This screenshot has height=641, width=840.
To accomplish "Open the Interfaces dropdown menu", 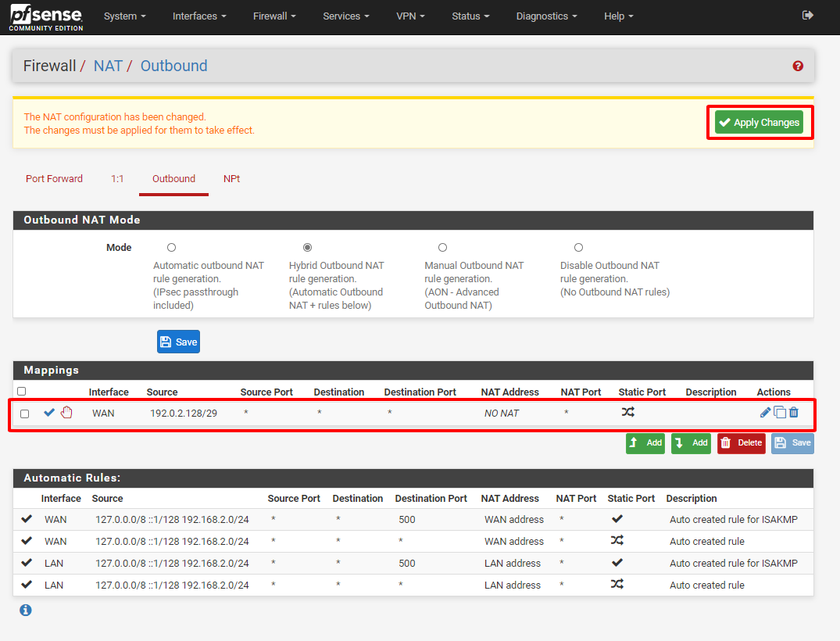I will click(199, 16).
